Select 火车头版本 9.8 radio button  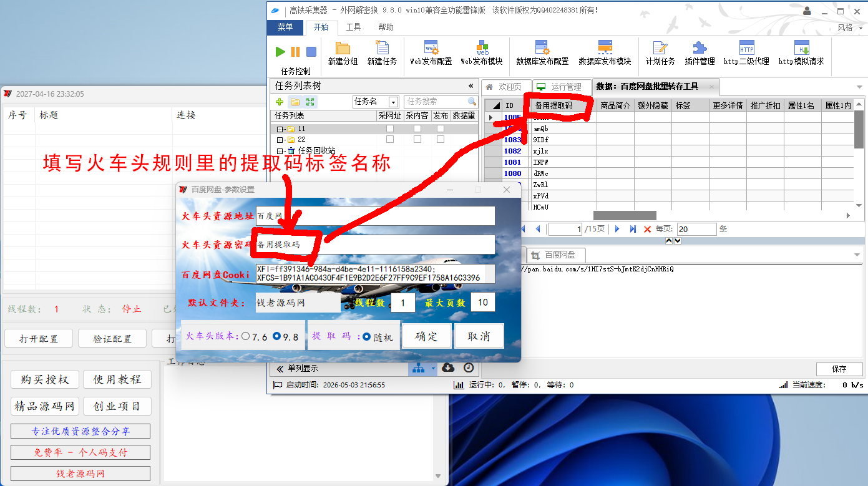(x=276, y=336)
